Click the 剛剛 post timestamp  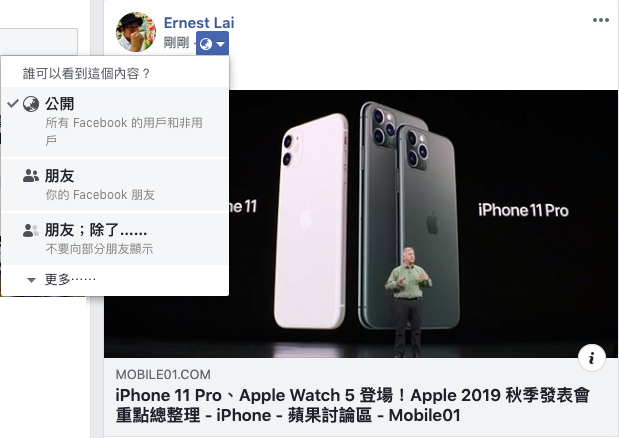pyautogui.click(x=176, y=43)
